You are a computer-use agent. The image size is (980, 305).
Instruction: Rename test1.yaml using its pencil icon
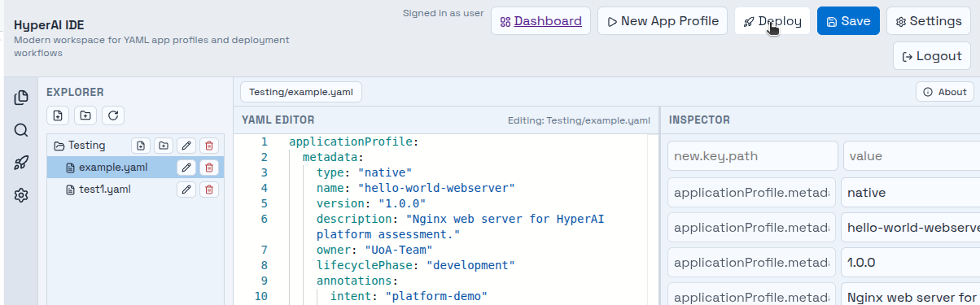tap(186, 190)
